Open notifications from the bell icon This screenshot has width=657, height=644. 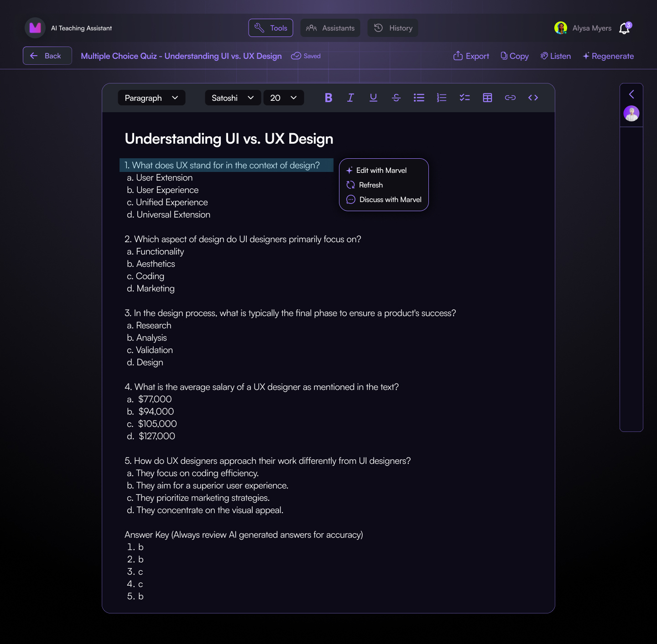[624, 28]
